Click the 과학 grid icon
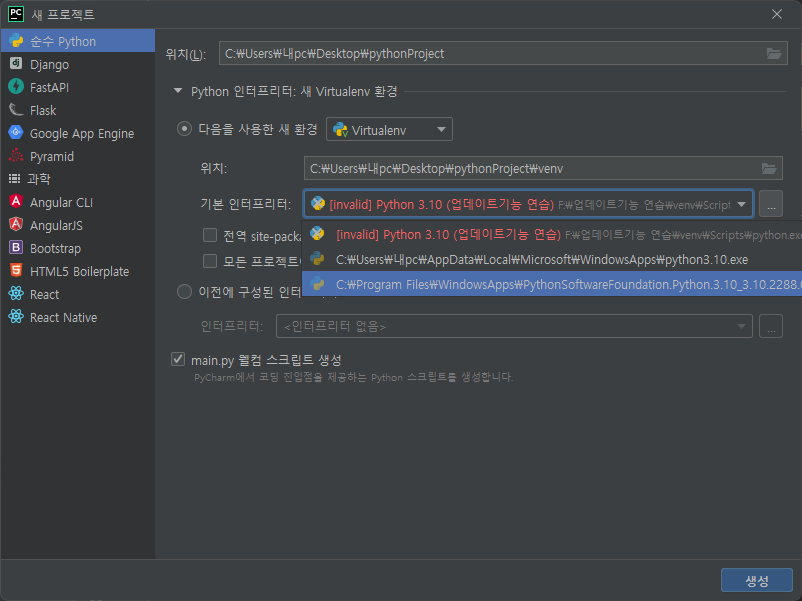The image size is (802, 601). click(x=15, y=179)
